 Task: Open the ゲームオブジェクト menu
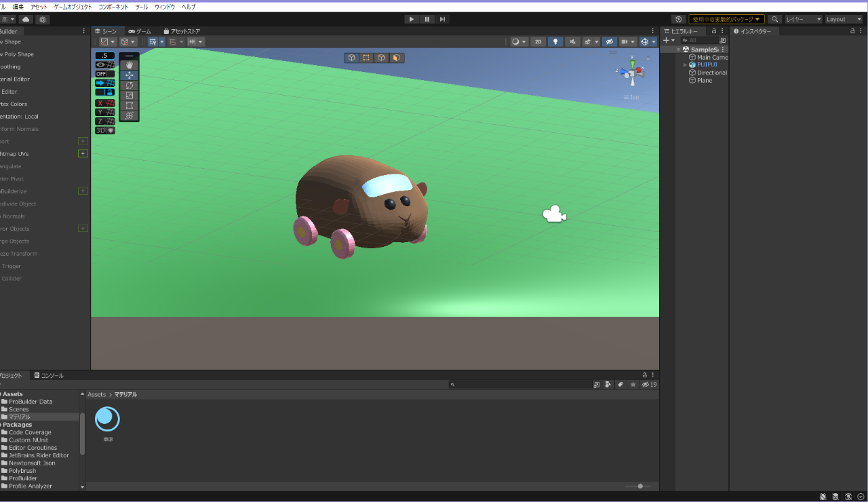[x=73, y=7]
